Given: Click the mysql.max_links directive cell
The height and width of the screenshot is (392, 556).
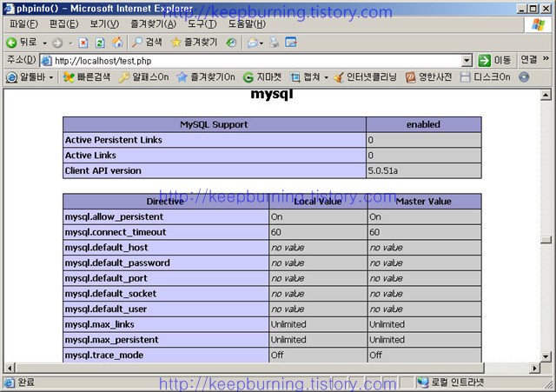Looking at the screenshot, I should (166, 324).
